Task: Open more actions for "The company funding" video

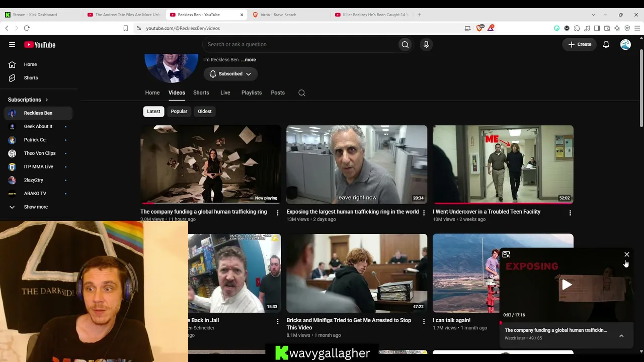Action: coord(277,213)
